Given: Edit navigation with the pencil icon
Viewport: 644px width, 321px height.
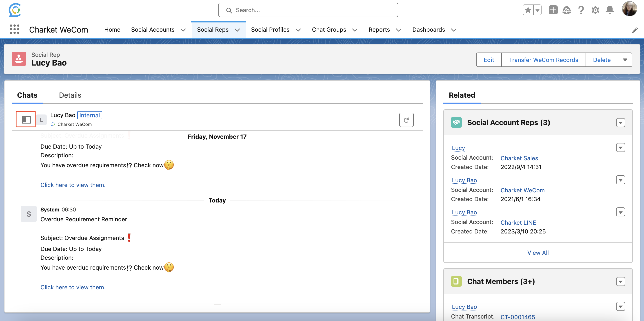Looking at the screenshot, I should (x=635, y=30).
